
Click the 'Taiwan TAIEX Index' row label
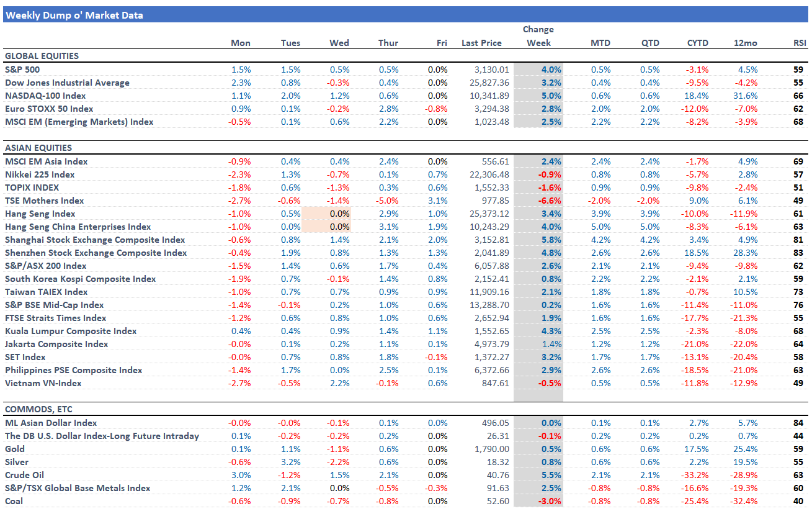47,292
